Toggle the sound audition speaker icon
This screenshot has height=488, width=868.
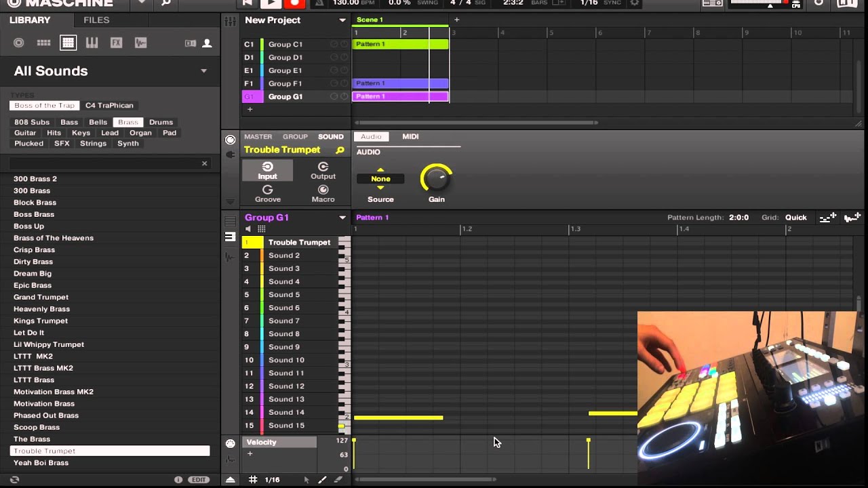click(x=248, y=229)
